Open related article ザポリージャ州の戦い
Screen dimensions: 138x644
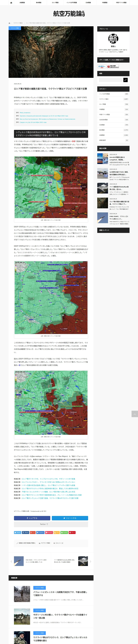pos(60,616)
